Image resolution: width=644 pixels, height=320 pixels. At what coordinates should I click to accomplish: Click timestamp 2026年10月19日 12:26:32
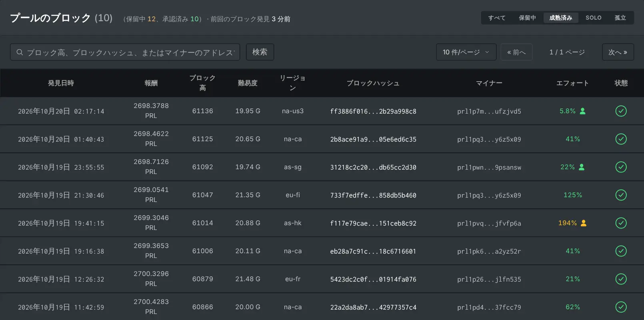(61, 279)
